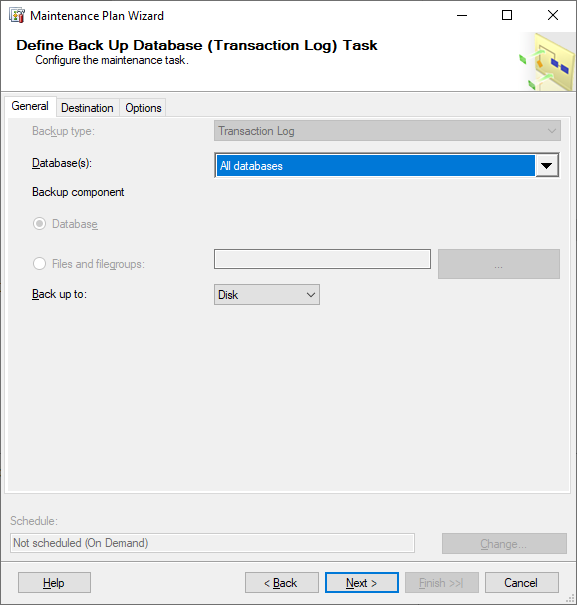Screen dimensions: 577x605
Task: Open the Database(s) dropdown arrow
Action: pyautogui.click(x=547, y=166)
